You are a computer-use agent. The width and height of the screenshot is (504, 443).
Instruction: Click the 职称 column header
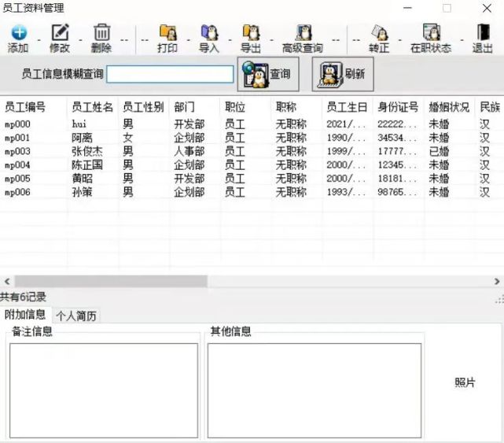pos(285,107)
